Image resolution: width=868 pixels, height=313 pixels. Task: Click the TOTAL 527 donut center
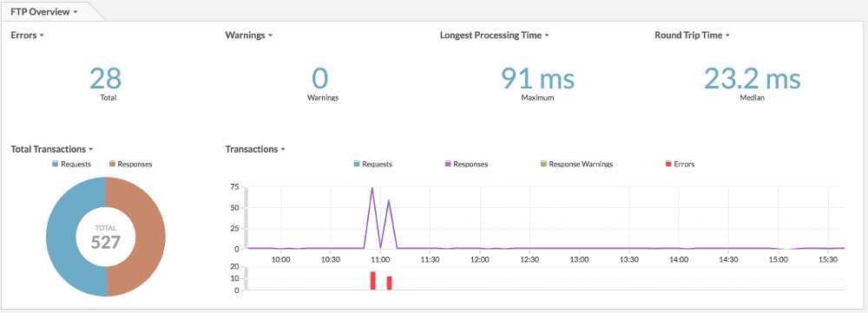click(x=106, y=237)
